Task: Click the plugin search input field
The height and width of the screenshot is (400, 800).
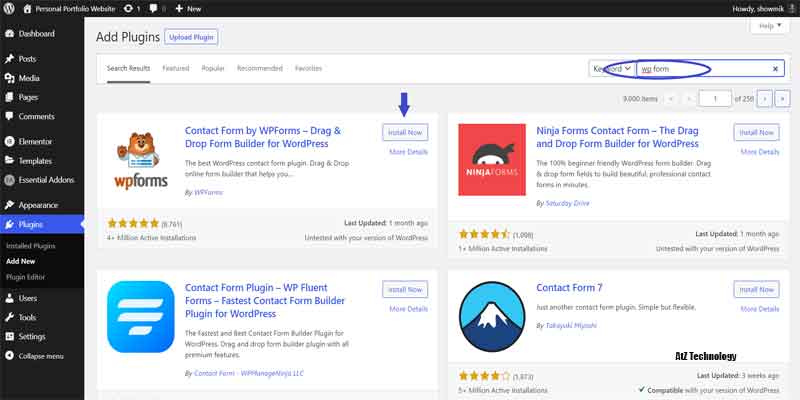Action: 710,68
